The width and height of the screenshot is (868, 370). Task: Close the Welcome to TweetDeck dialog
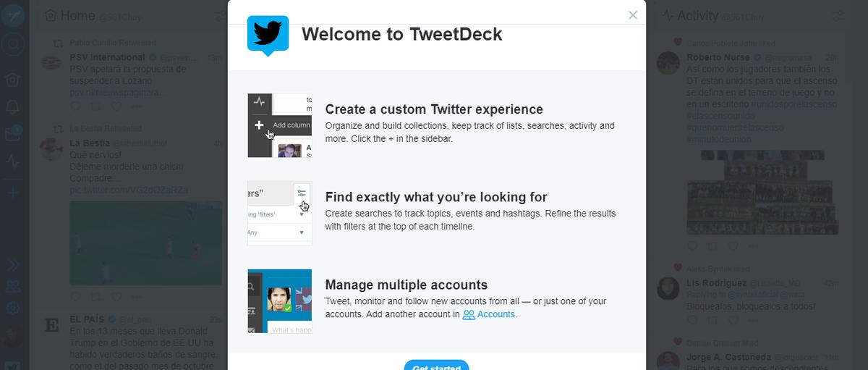point(633,15)
